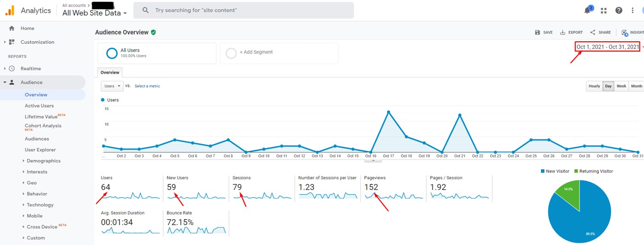
Task: Open Active Users report
Action: point(39,106)
